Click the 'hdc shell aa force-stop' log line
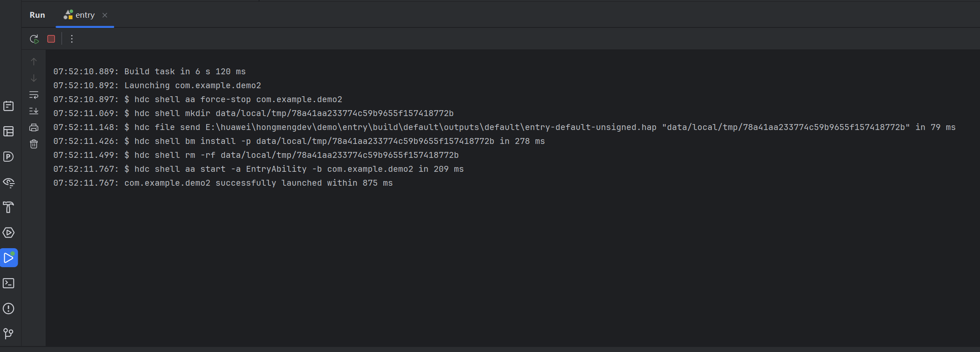 (x=198, y=99)
